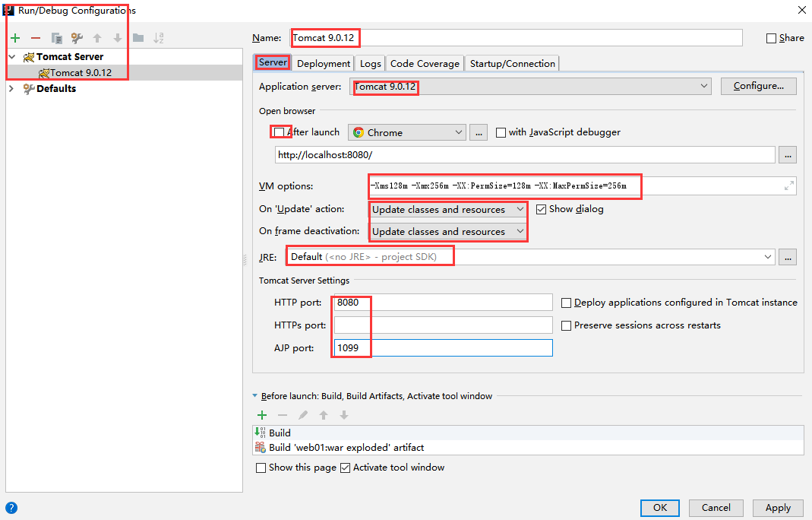Open Chrome browser dropdown
This screenshot has width=812, height=520.
[x=407, y=133]
